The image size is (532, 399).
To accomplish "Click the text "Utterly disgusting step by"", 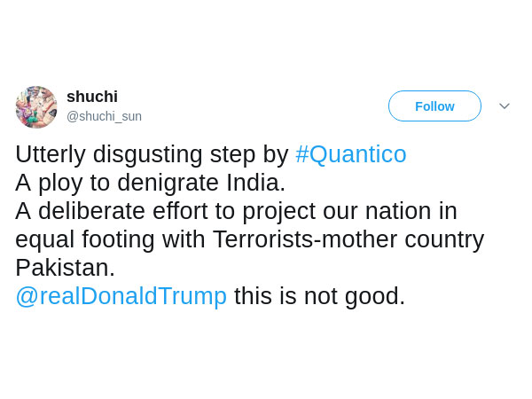I will point(152,154).
